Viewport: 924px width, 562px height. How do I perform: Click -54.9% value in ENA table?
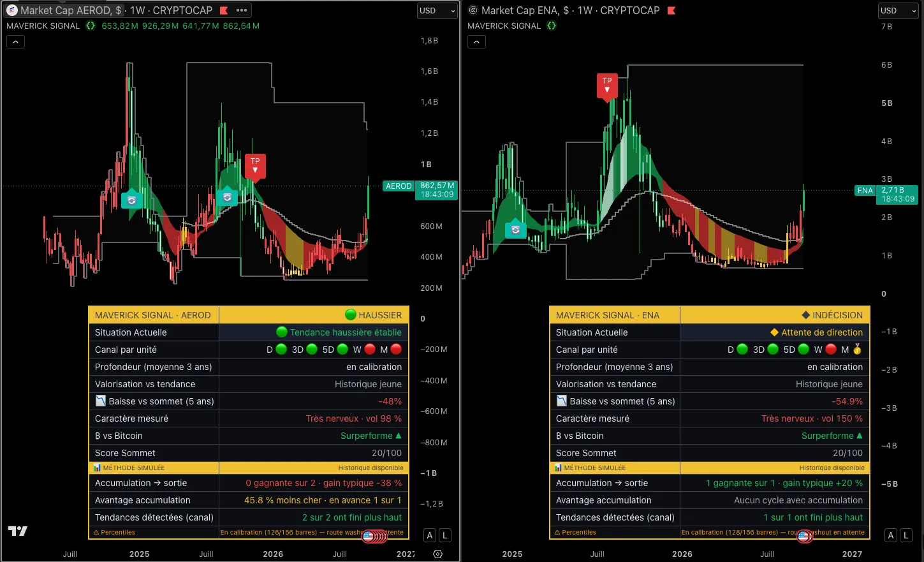[x=847, y=401]
